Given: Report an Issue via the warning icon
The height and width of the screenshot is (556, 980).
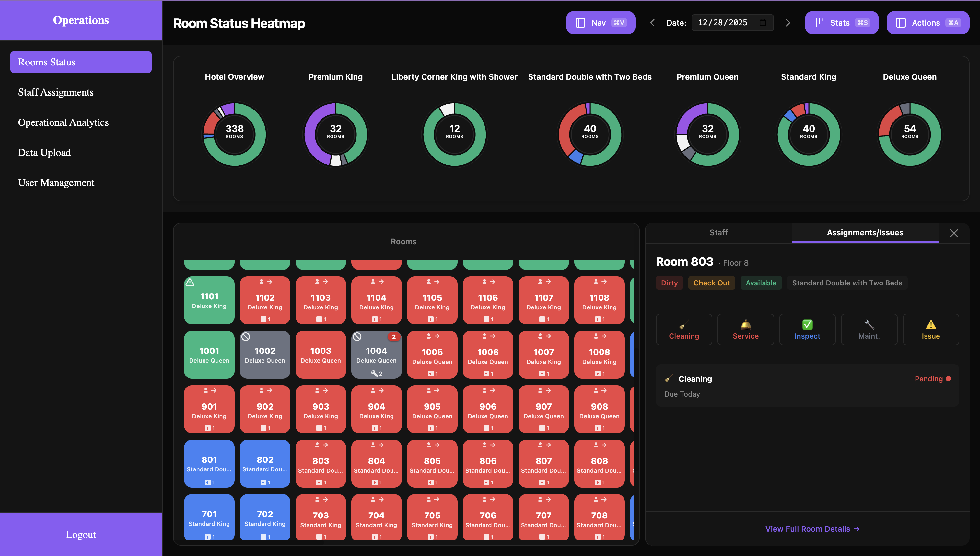Looking at the screenshot, I should point(931,325).
